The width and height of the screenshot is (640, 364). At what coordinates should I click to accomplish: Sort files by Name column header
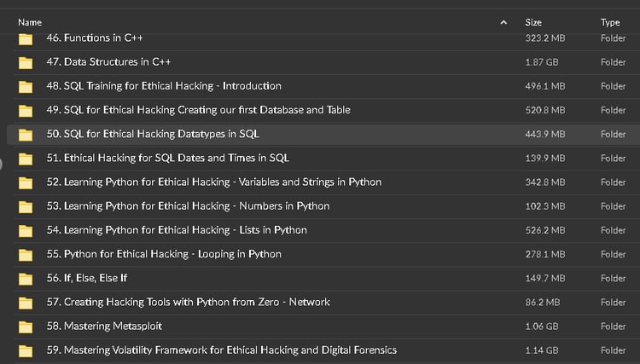(30, 22)
